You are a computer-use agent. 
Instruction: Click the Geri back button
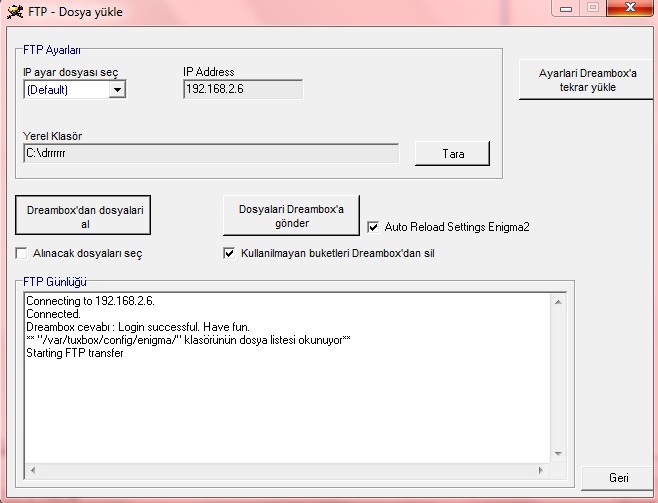coord(618,478)
